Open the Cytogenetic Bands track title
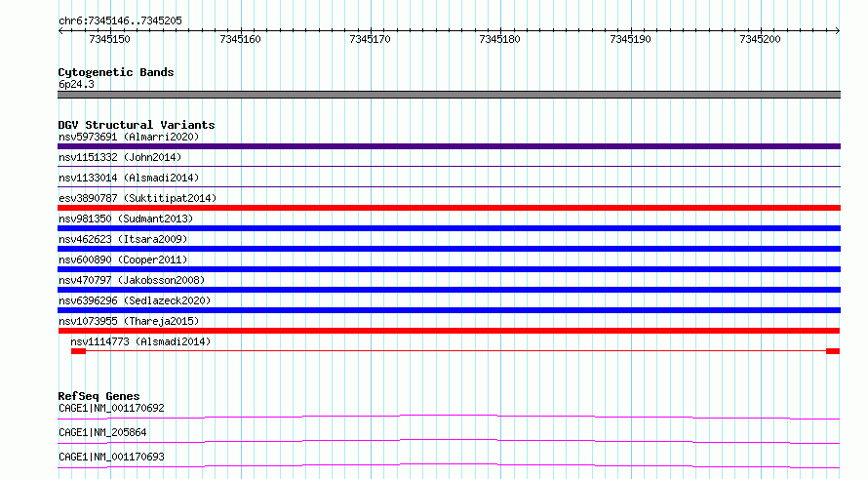 [116, 72]
